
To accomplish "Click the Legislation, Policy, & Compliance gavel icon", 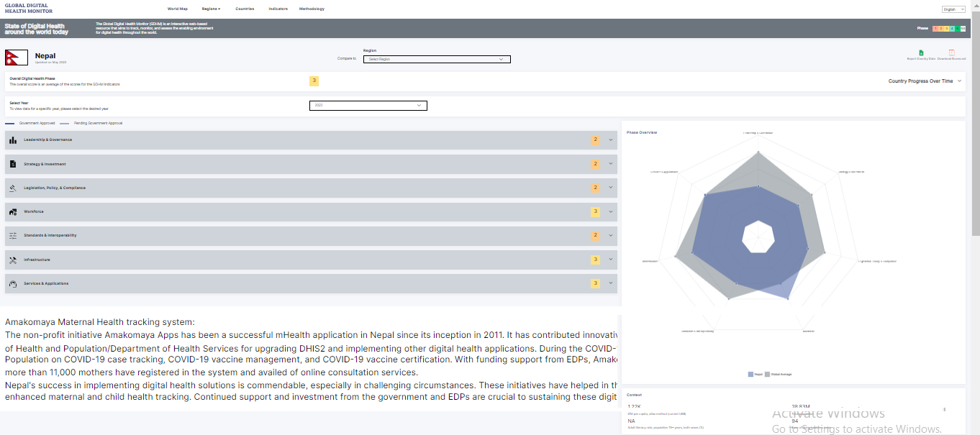I will pyautogui.click(x=13, y=188).
